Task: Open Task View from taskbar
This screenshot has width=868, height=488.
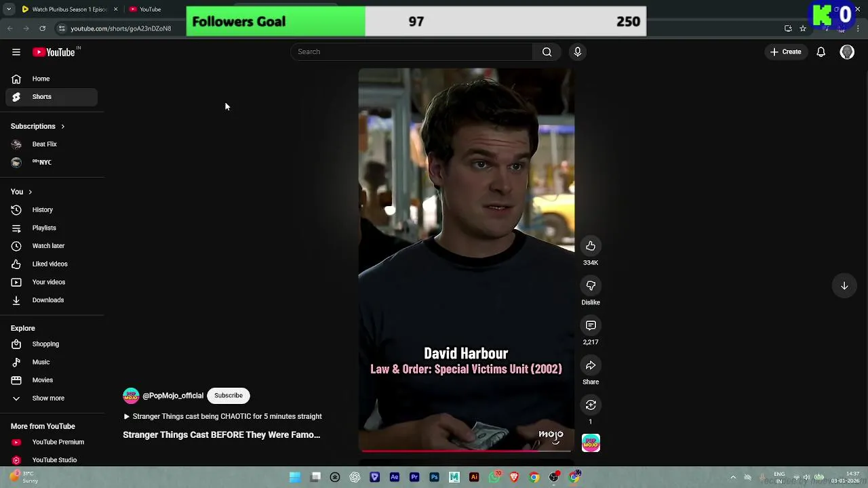Action: click(315, 477)
